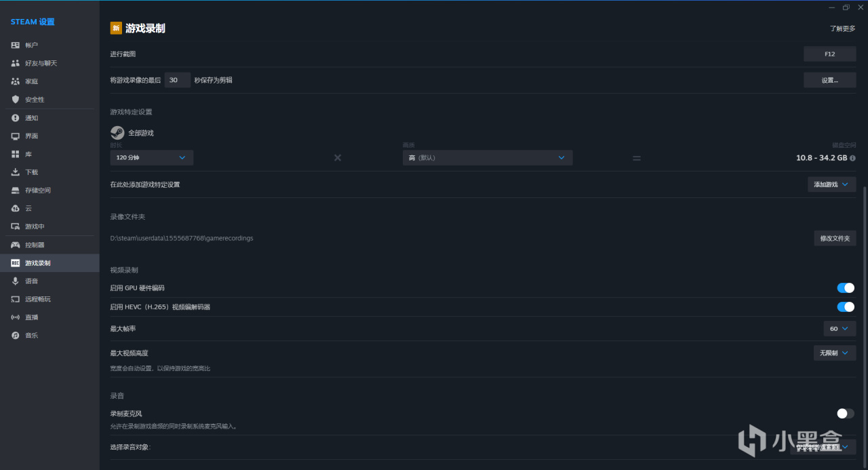Toggle 启用 HEVC (H.265) 视频编解码器 switch
Image resolution: width=868 pixels, height=470 pixels.
[x=846, y=307]
